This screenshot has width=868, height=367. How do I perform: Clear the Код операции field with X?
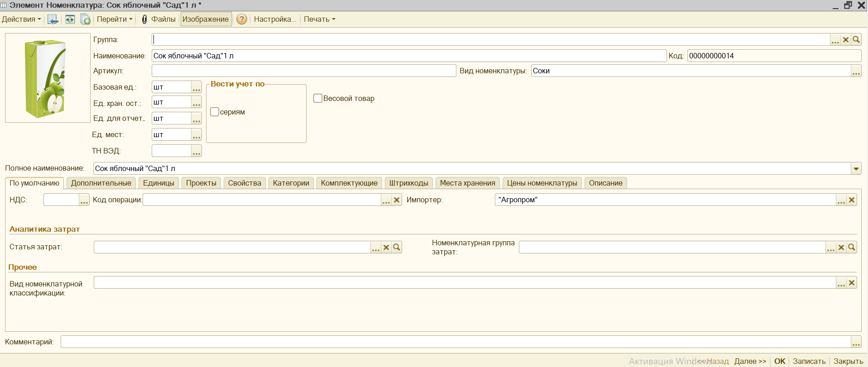click(x=397, y=200)
